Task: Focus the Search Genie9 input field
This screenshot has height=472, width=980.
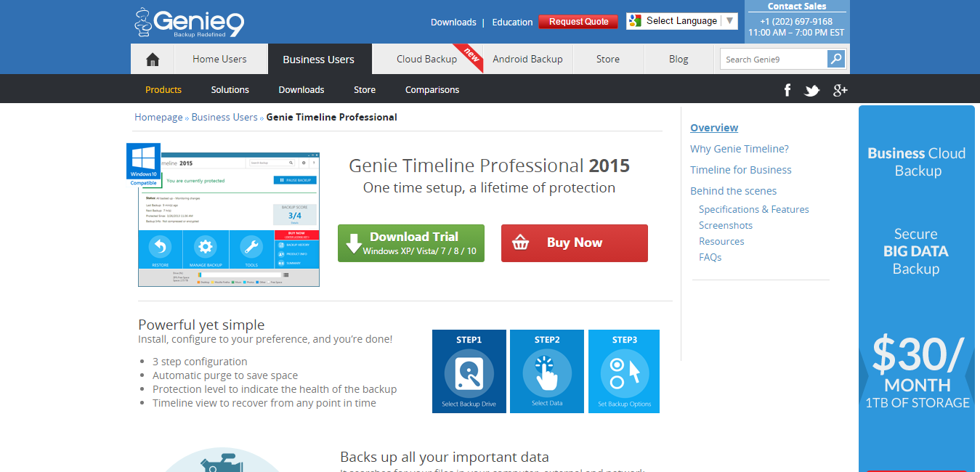Action: point(774,59)
